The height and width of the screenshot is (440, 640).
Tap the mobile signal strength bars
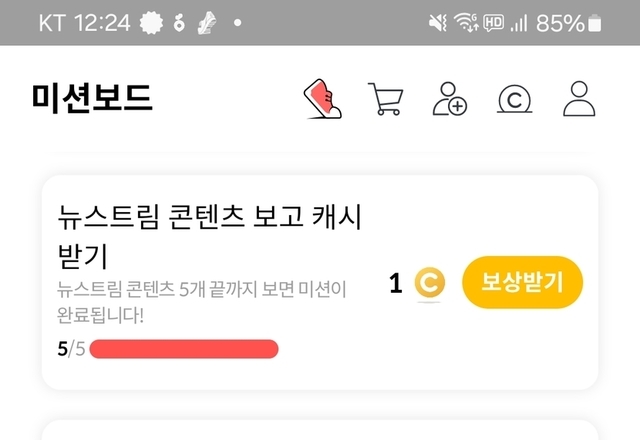(518, 23)
